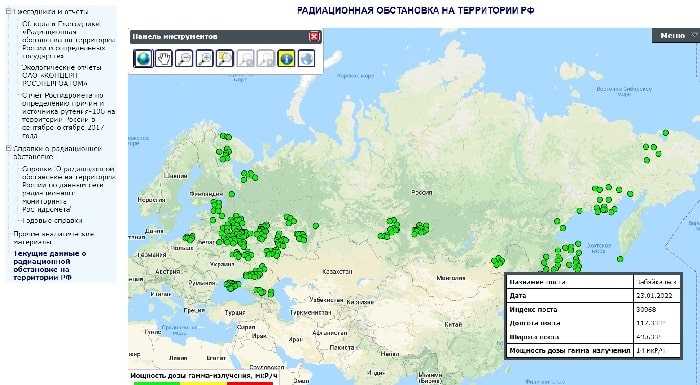
Task: Select the pan hand tool
Action: tap(164, 59)
